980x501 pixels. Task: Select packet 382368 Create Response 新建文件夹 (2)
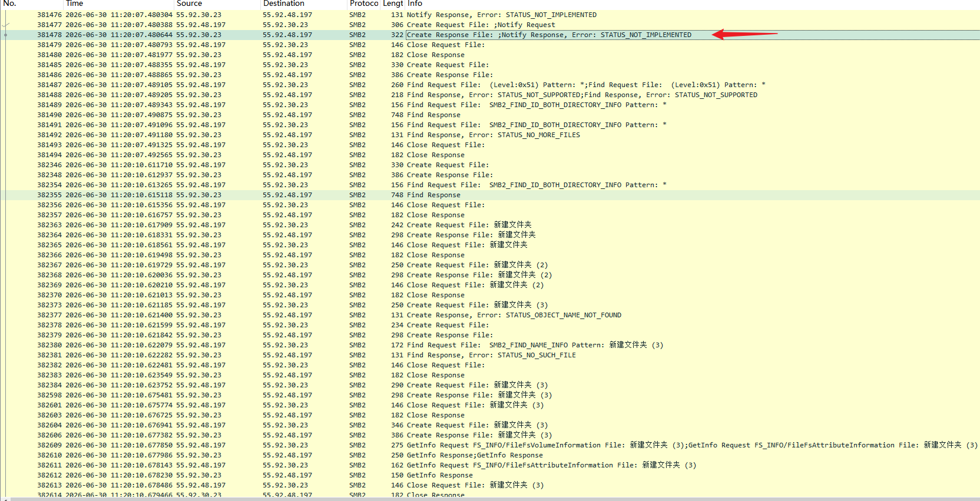(x=490, y=275)
